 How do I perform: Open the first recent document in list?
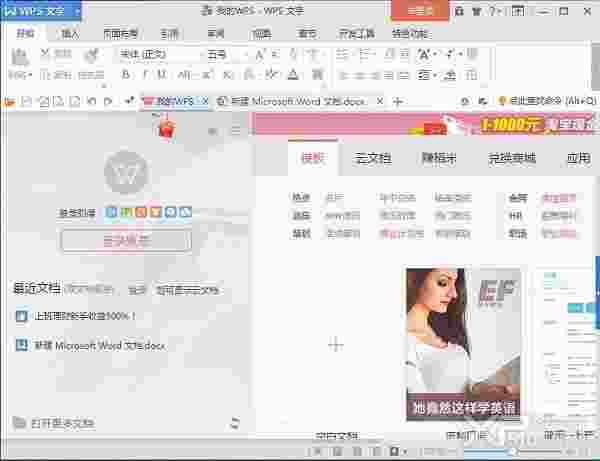pyautogui.click(x=75, y=316)
